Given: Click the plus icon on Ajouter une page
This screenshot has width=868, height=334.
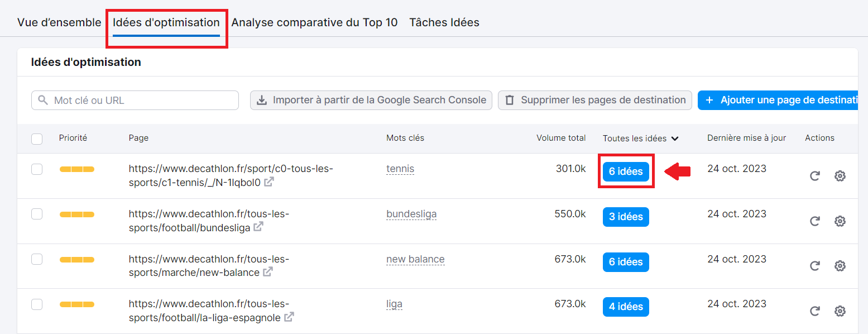Looking at the screenshot, I should tap(709, 100).
